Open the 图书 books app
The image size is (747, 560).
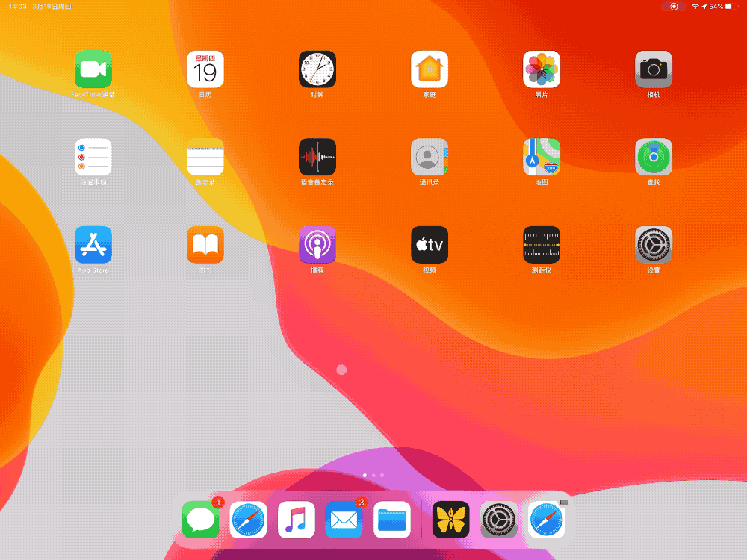[x=205, y=245]
